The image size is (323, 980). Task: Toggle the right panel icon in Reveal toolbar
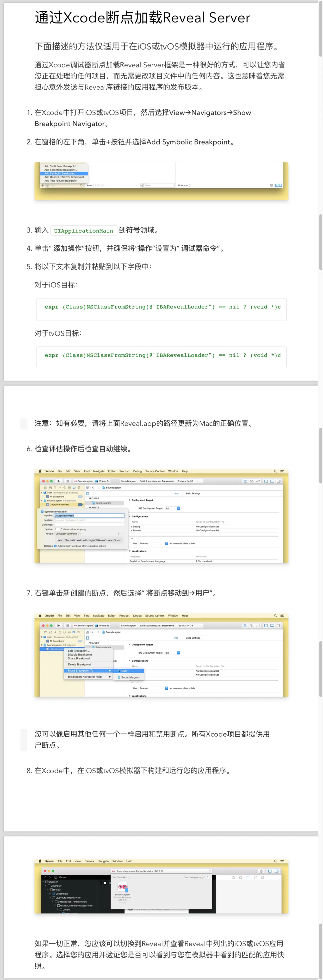(x=277, y=871)
